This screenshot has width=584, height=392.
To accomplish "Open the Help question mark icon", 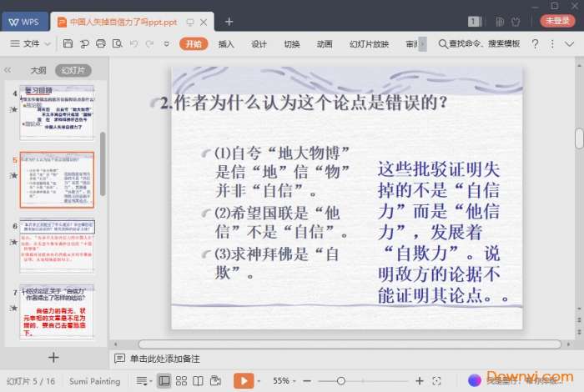I will (x=536, y=44).
